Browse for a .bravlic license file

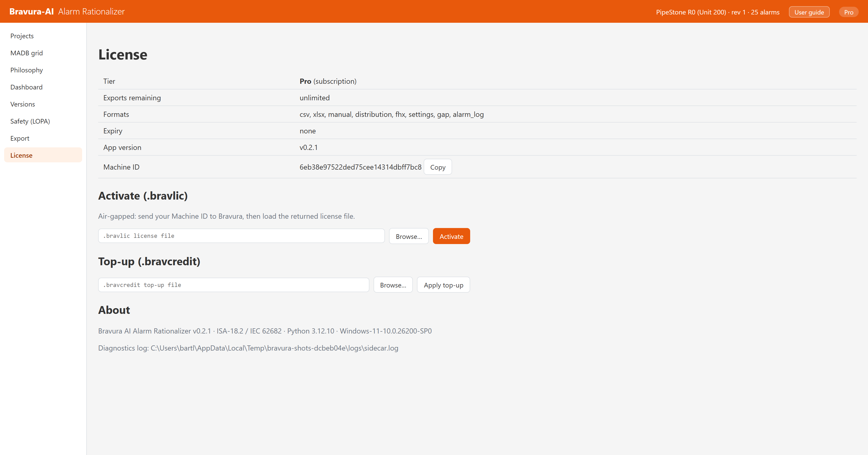408,236
